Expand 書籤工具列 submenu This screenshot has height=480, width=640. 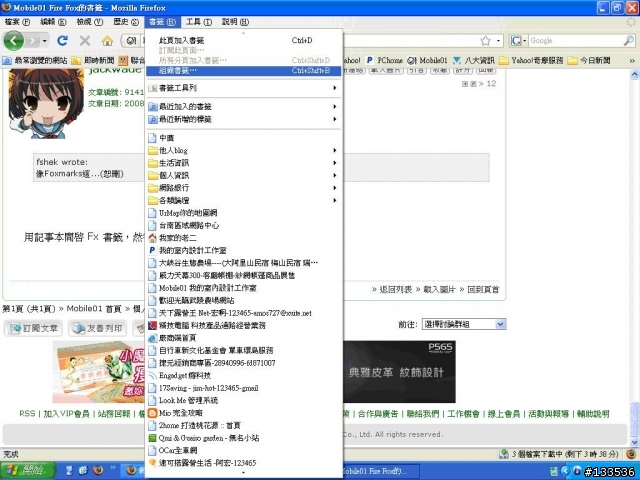[243, 88]
